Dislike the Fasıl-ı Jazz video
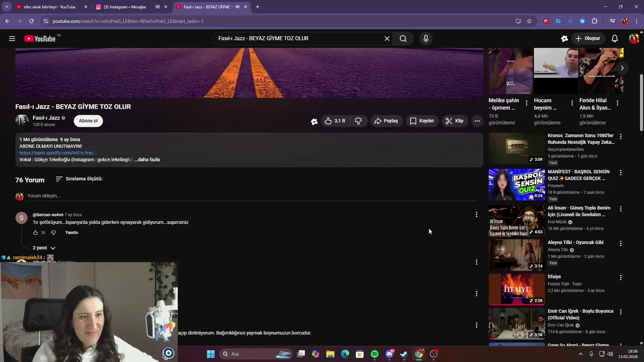 [358, 121]
